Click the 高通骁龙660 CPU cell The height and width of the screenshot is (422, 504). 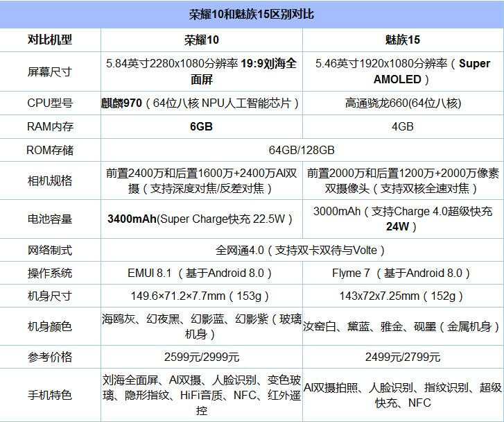[403, 103]
